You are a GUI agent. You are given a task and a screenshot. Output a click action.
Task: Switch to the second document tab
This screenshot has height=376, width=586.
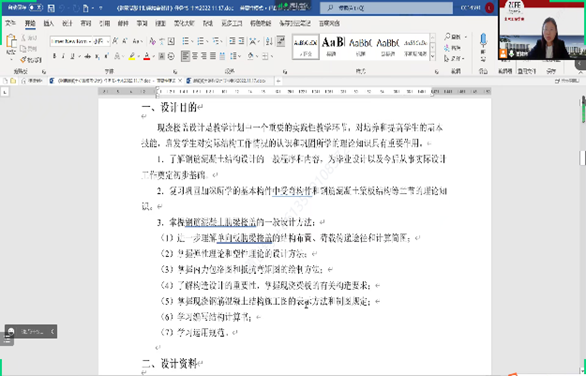[228, 81]
